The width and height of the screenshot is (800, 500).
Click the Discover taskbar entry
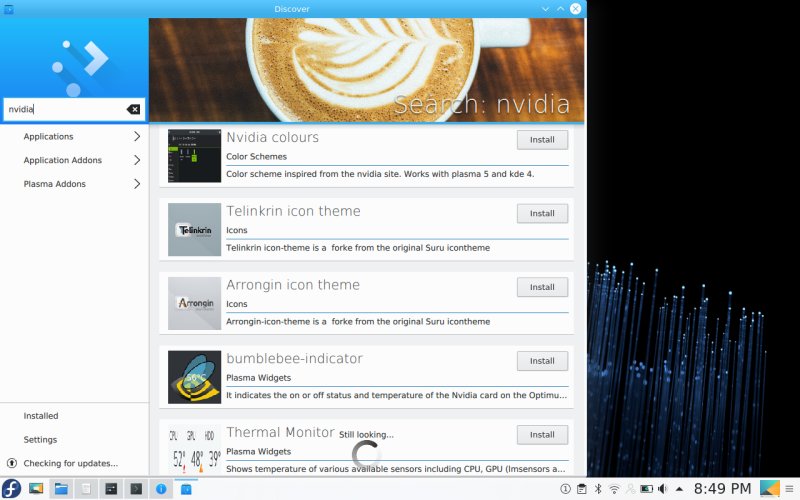coord(186,489)
